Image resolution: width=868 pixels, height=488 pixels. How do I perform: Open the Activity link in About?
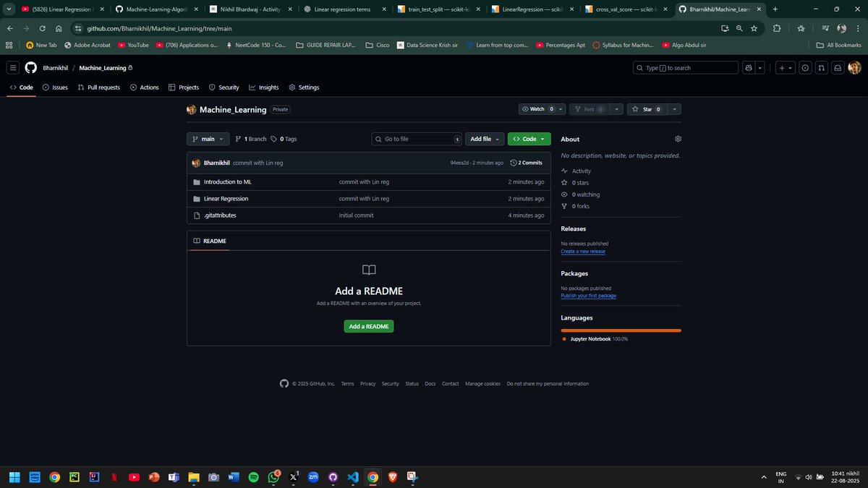[576, 171]
